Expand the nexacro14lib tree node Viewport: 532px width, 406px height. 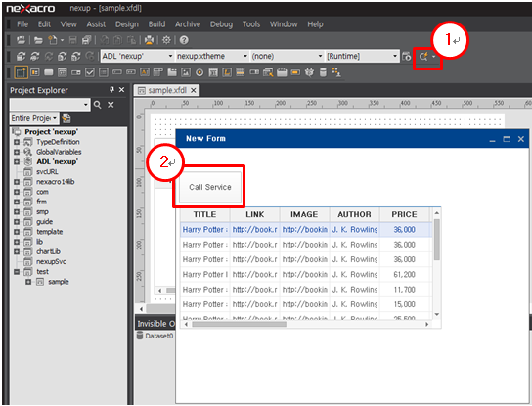click(x=17, y=182)
